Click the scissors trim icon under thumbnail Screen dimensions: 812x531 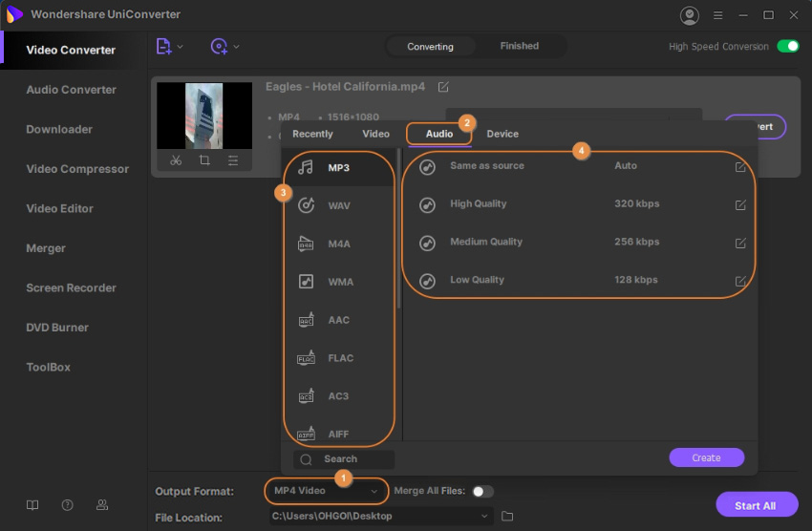coord(176,160)
